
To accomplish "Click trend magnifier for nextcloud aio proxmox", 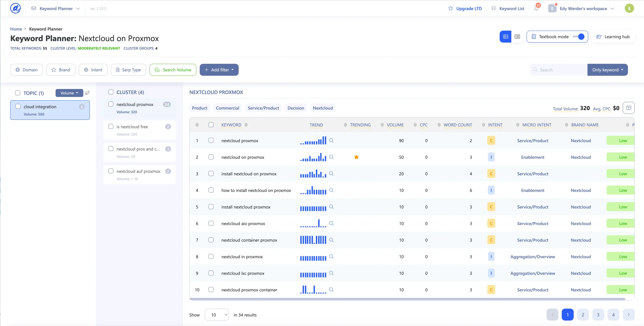I will (x=331, y=223).
